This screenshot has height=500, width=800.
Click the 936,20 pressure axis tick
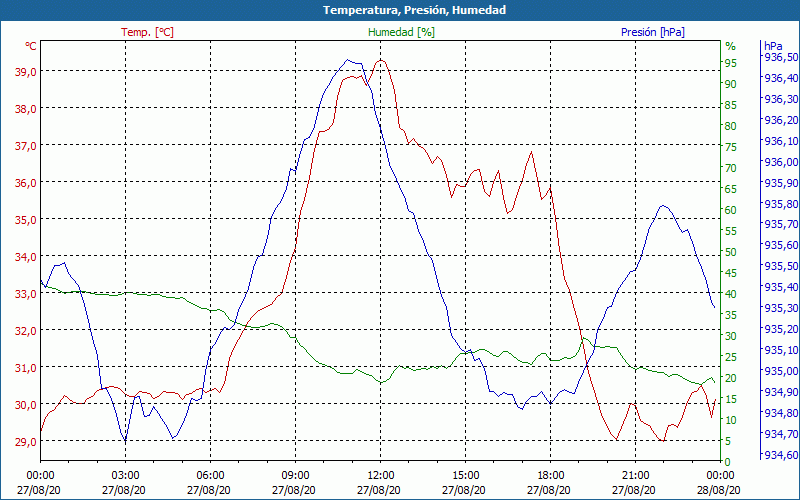coord(781,119)
